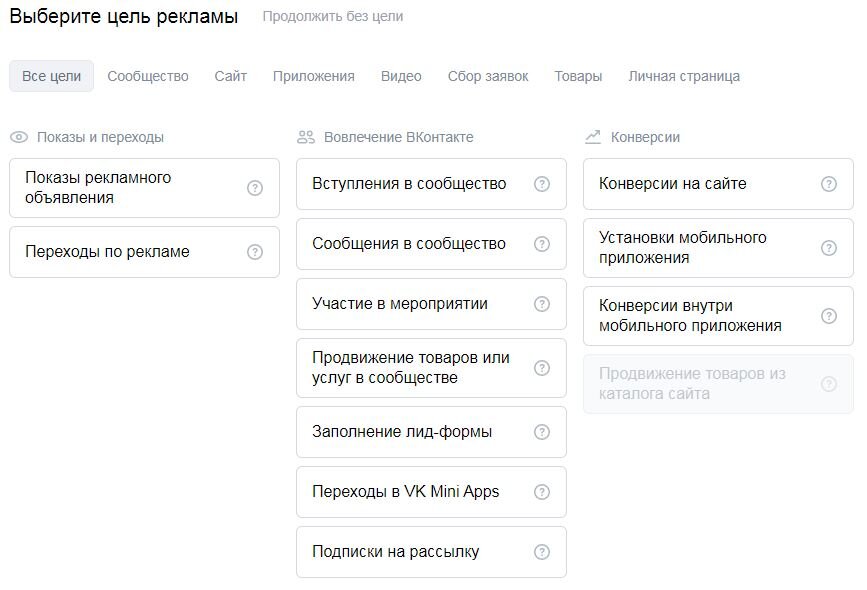867x590 pixels.
Task: Open help tooltip for «Вступления в сообщество»
Action: point(542,184)
